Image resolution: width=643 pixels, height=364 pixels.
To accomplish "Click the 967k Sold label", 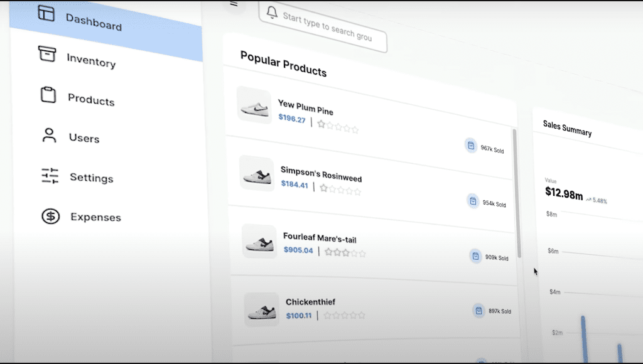I will [x=492, y=149].
